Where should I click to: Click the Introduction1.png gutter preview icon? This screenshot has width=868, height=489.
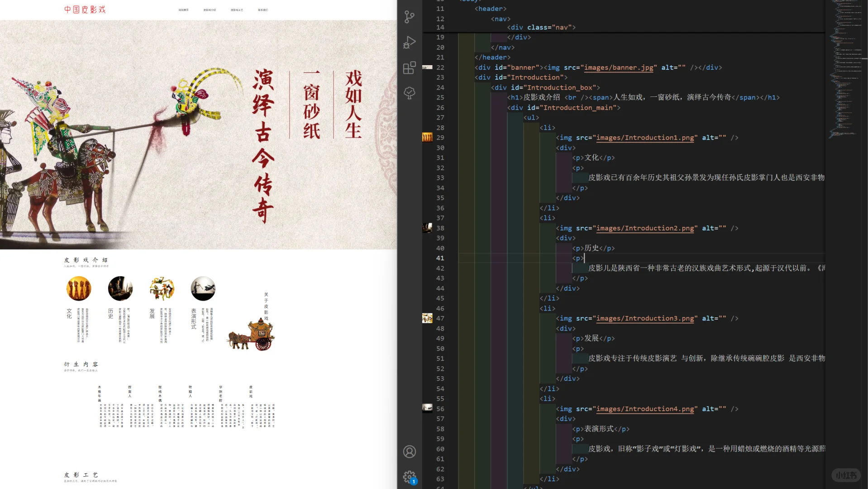pos(427,137)
